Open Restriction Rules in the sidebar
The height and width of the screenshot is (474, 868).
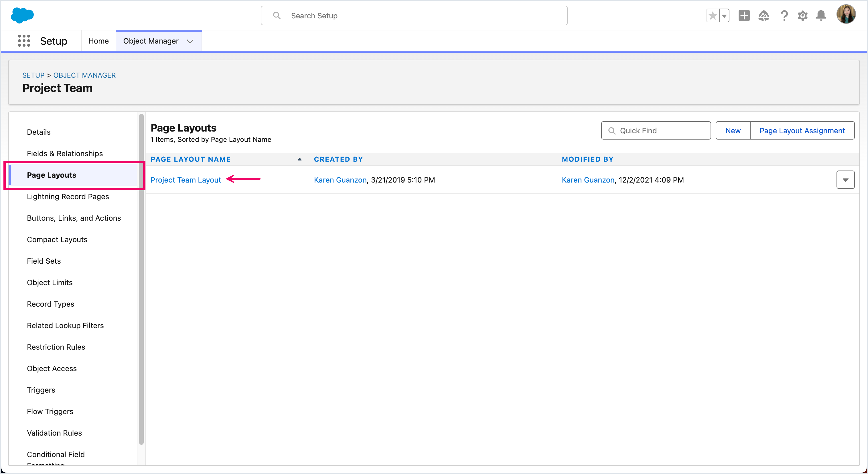(56, 347)
